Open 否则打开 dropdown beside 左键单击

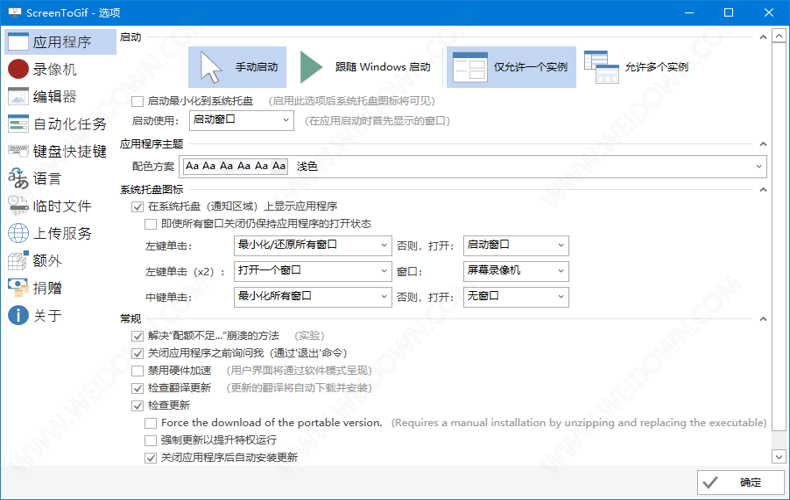516,245
